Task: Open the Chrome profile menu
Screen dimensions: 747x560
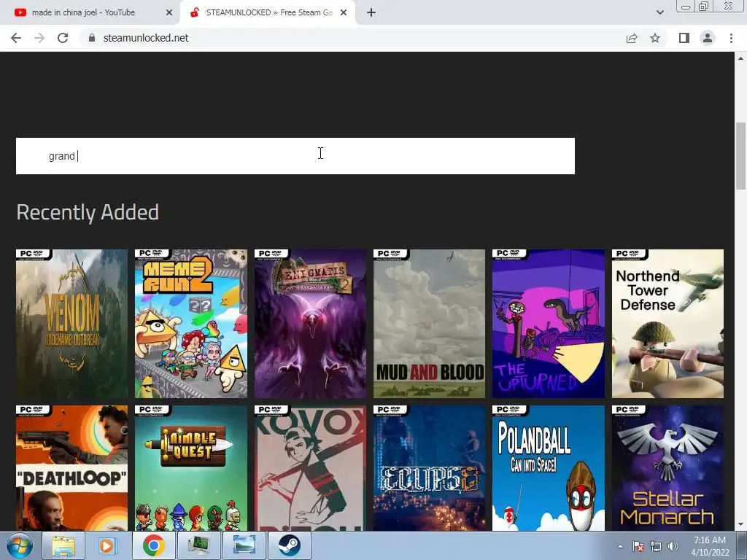Action: [708, 38]
